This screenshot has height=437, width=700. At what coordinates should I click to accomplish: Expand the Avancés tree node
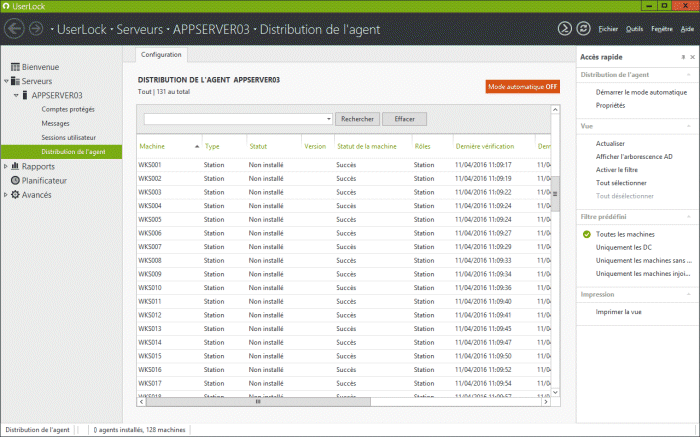click(x=6, y=195)
